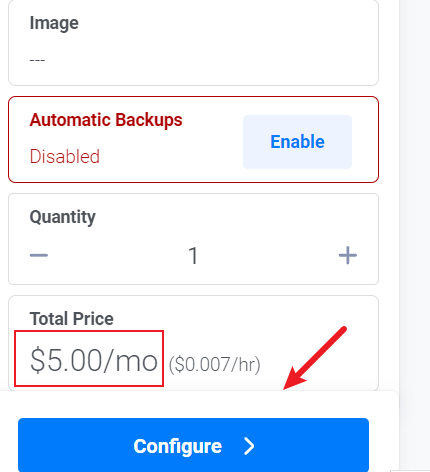Image resolution: width=430 pixels, height=472 pixels.
Task: Select the quantity value 1
Action: (193, 256)
